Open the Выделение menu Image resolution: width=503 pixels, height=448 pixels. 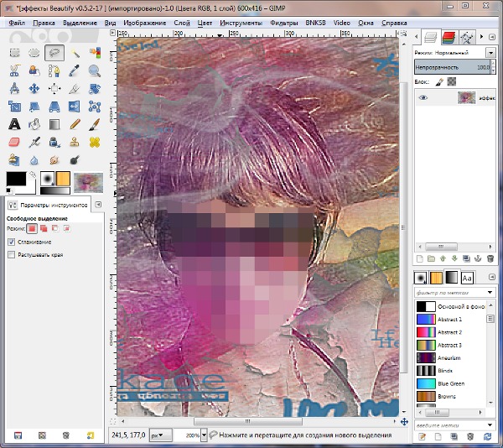coord(80,23)
